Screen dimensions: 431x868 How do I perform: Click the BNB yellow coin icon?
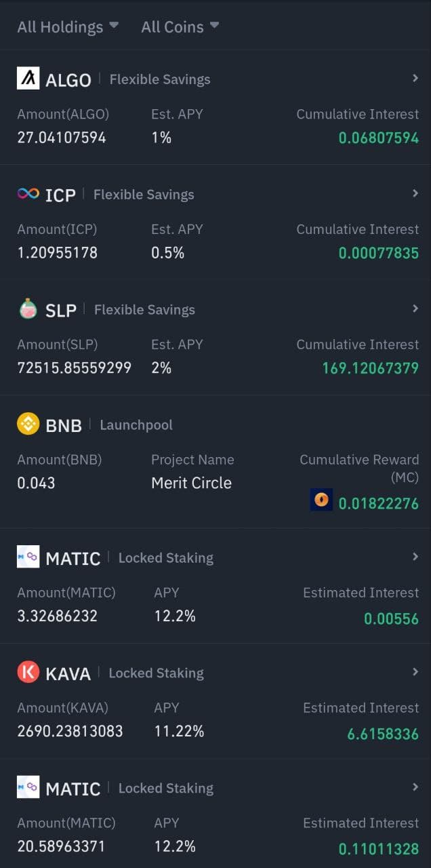(x=28, y=425)
